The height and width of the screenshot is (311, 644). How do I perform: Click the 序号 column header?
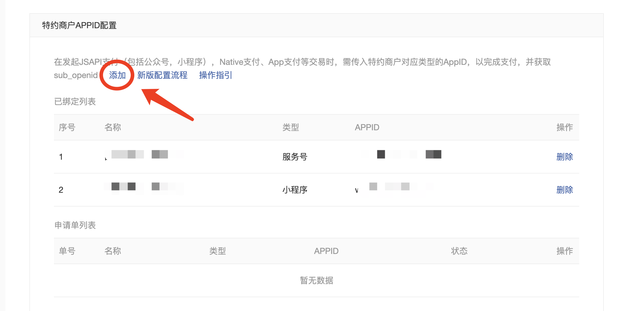click(x=67, y=127)
